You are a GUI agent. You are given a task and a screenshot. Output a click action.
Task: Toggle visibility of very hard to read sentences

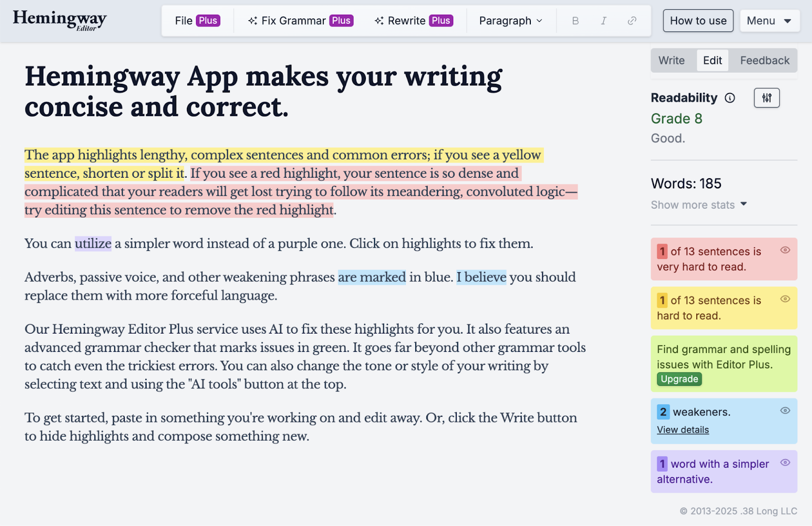tap(785, 250)
